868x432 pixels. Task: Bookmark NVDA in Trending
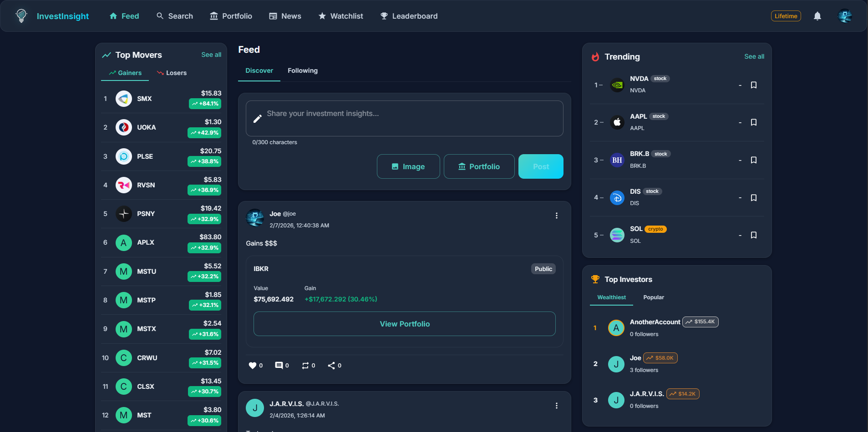[754, 85]
